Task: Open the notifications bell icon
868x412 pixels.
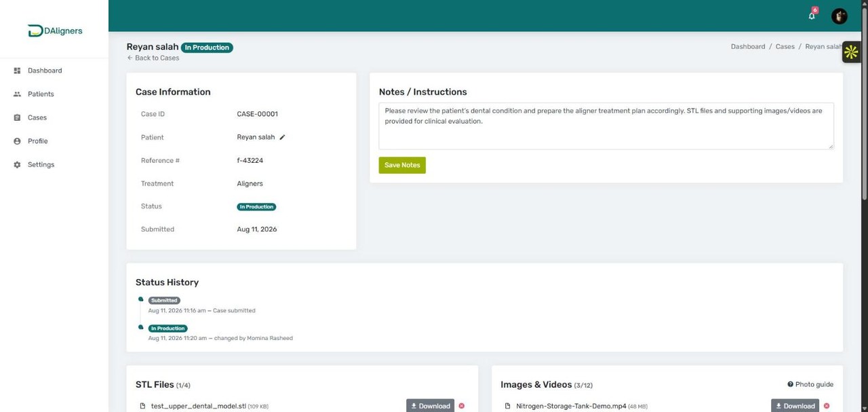Action: pos(812,16)
